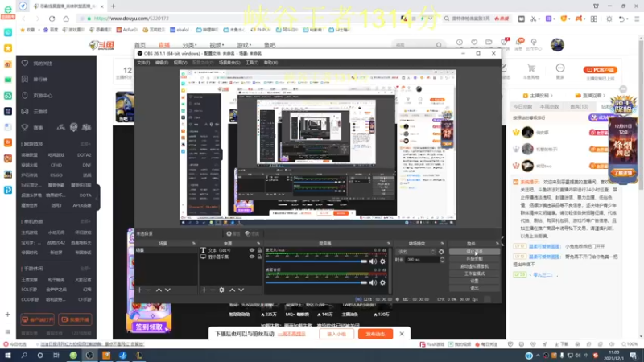644x362 pixels.
Task: Click the Stop Streaming button in OBS
Action: [474, 252]
